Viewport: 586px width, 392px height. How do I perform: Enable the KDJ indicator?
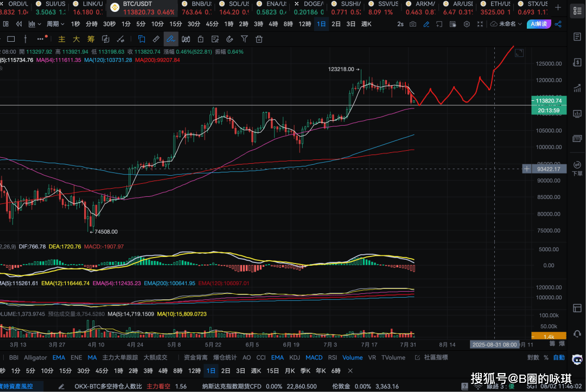[295, 357]
